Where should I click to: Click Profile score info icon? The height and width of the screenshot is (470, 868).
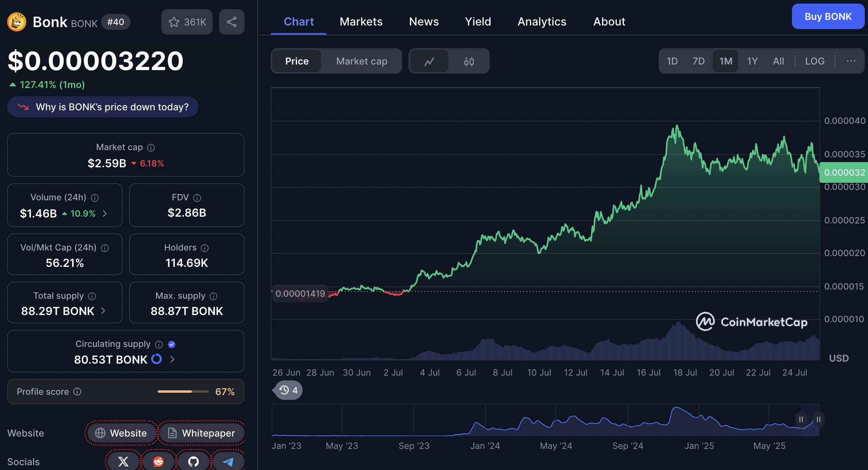[77, 392]
